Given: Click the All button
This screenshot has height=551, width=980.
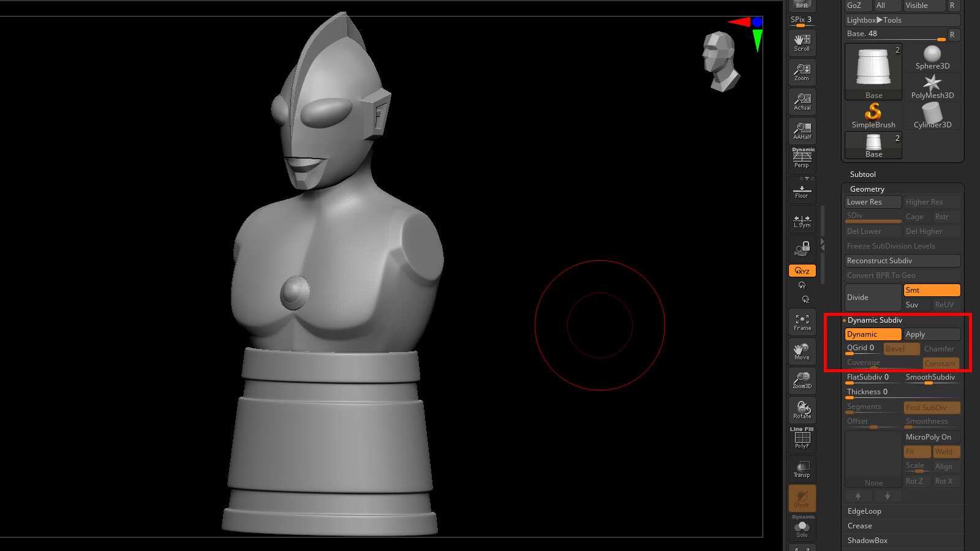Looking at the screenshot, I should click(x=887, y=6).
